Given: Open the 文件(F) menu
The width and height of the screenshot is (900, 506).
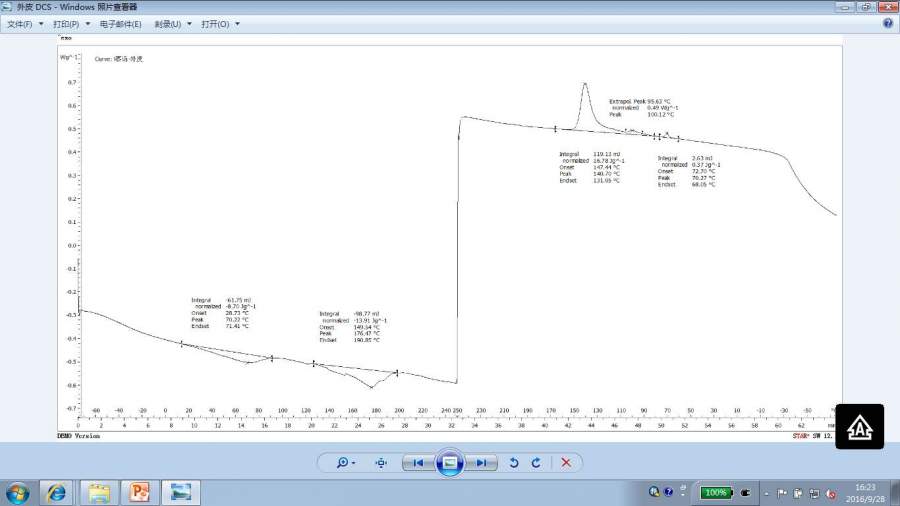Looking at the screenshot, I should pyautogui.click(x=20, y=24).
